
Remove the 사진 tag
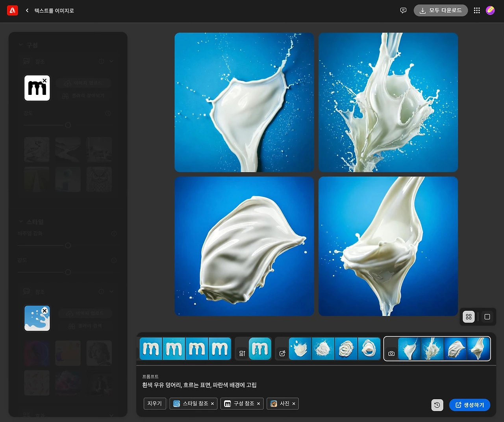[294, 404]
